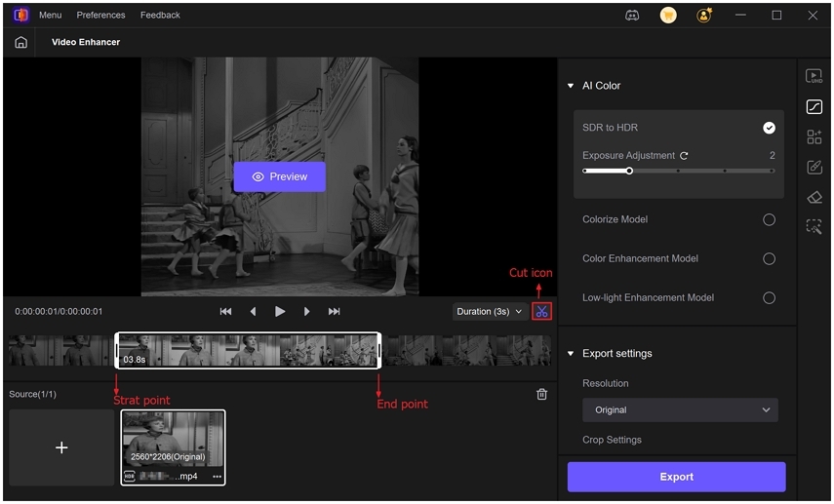This screenshot has height=504, width=834.
Task: Click the HDR badge on source clip
Action: 130,477
